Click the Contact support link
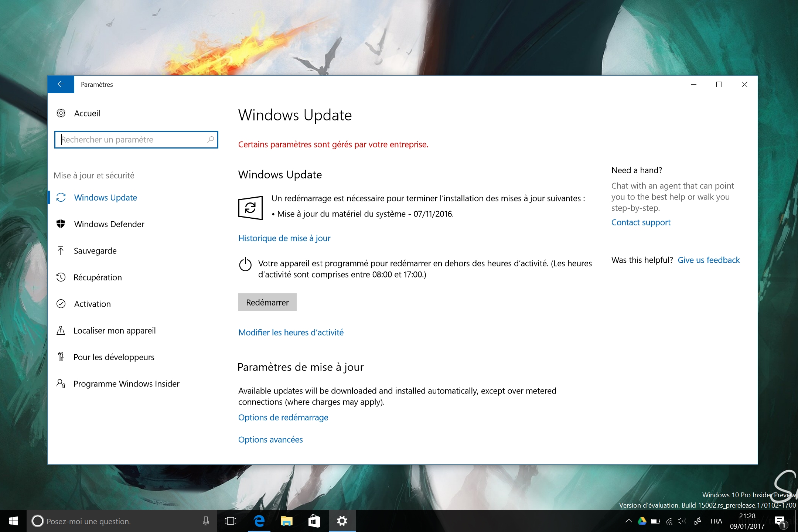The image size is (798, 532). tap(641, 222)
